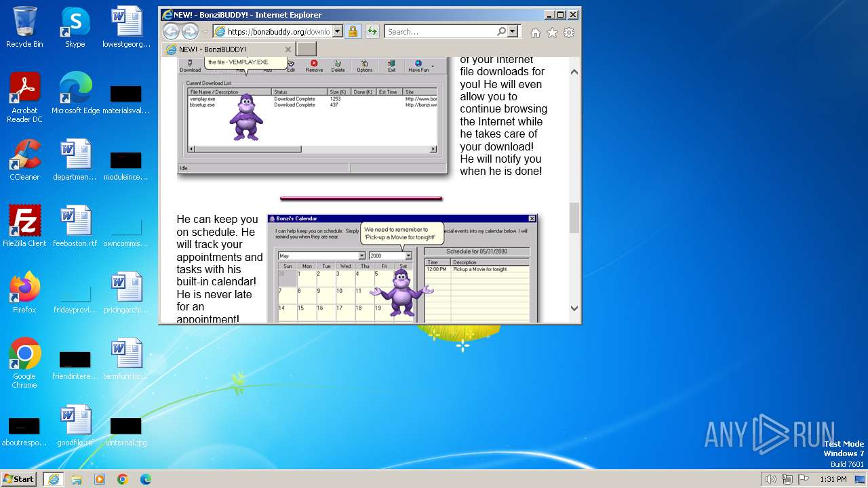Screen dimensions: 868x488
Task: Launch Firefox from the desktop
Action: pyautogui.click(x=24, y=292)
